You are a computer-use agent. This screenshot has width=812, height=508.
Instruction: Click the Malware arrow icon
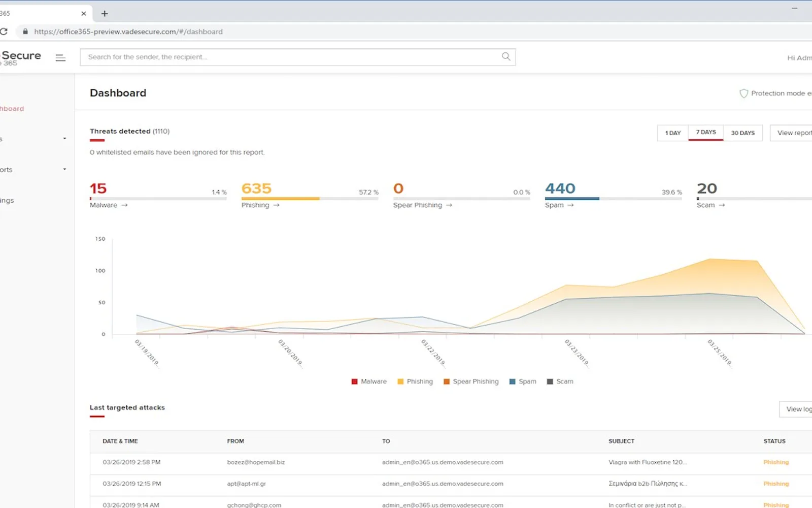tap(124, 205)
